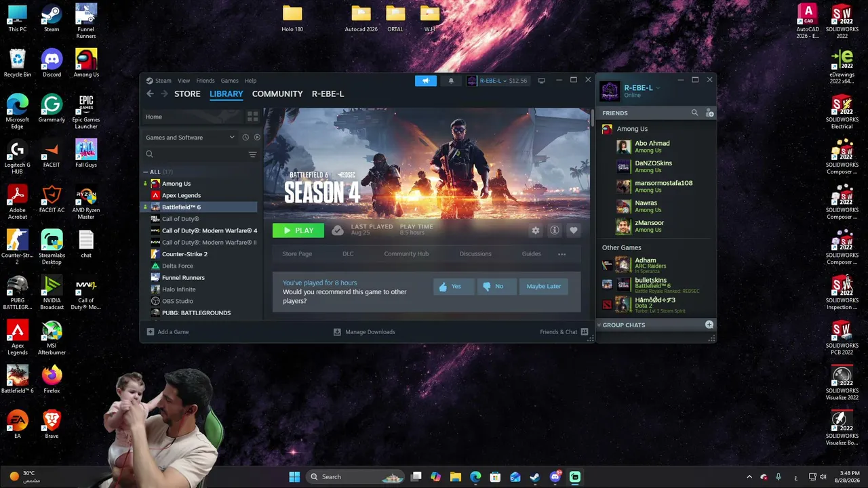The width and height of the screenshot is (868, 488).
Task: Go forward in Steam navigation
Action: pyautogui.click(x=163, y=94)
